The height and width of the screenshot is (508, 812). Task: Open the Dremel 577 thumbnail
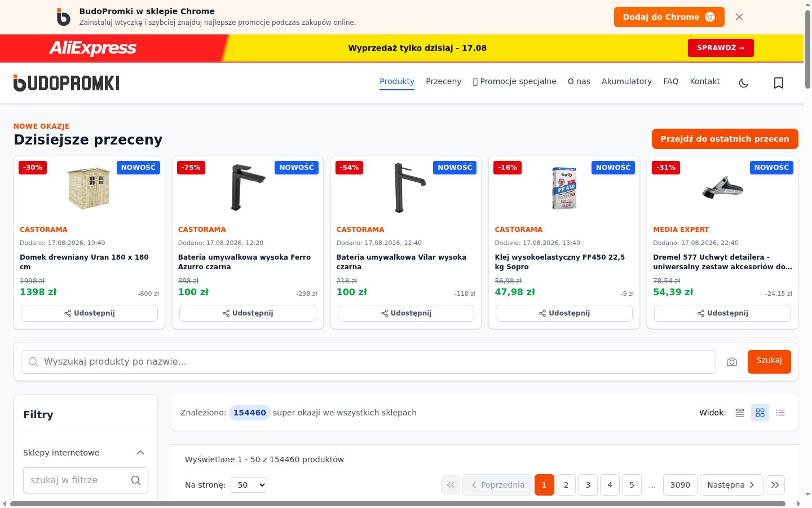click(722, 188)
